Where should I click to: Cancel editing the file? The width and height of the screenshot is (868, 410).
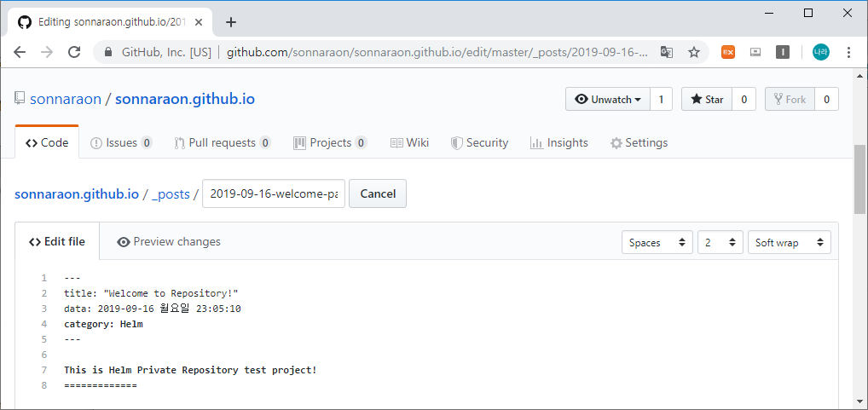(x=378, y=193)
